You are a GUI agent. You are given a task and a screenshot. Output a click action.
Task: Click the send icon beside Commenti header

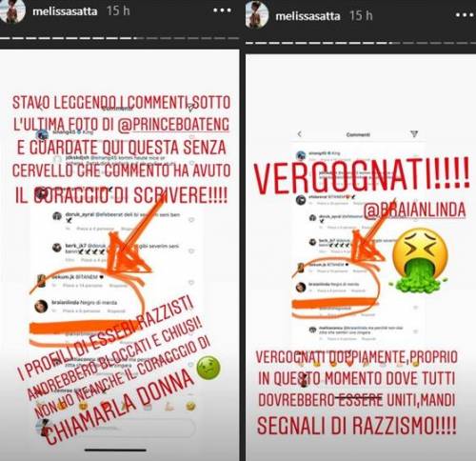[x=414, y=134]
